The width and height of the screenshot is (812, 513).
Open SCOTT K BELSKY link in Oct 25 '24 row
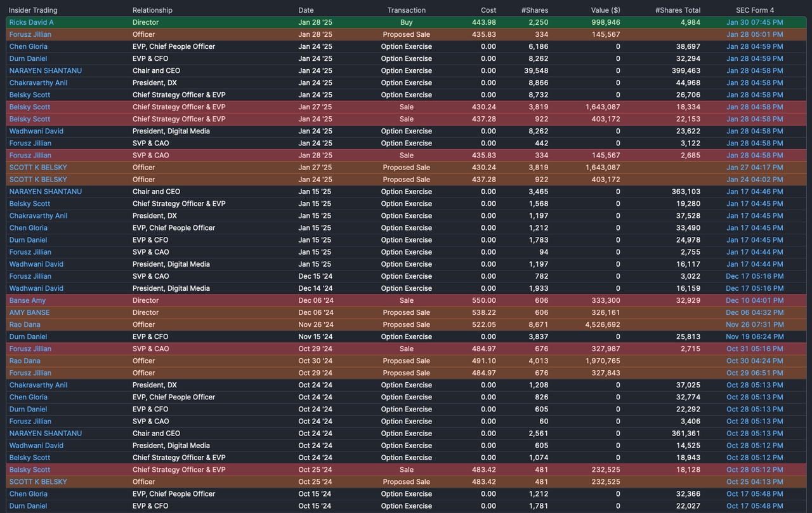(x=38, y=481)
